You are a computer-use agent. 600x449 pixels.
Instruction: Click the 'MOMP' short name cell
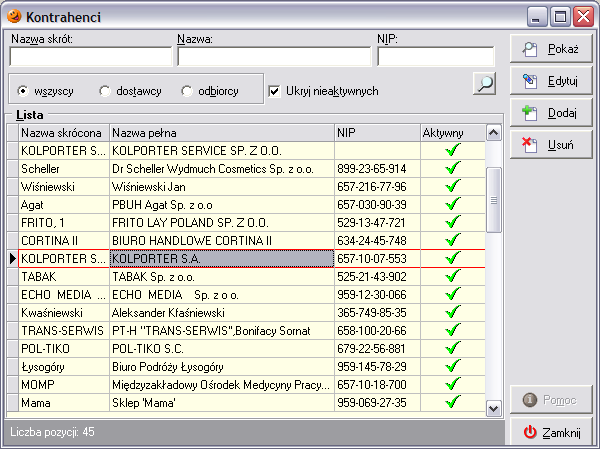click(64, 384)
